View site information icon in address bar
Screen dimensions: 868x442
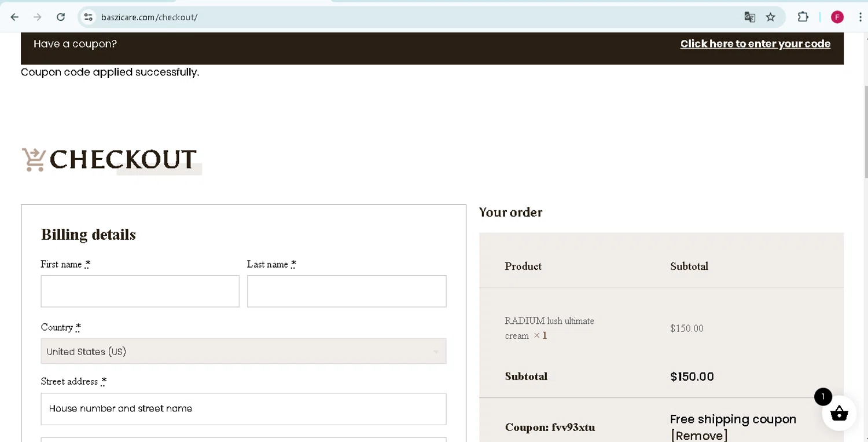(88, 17)
